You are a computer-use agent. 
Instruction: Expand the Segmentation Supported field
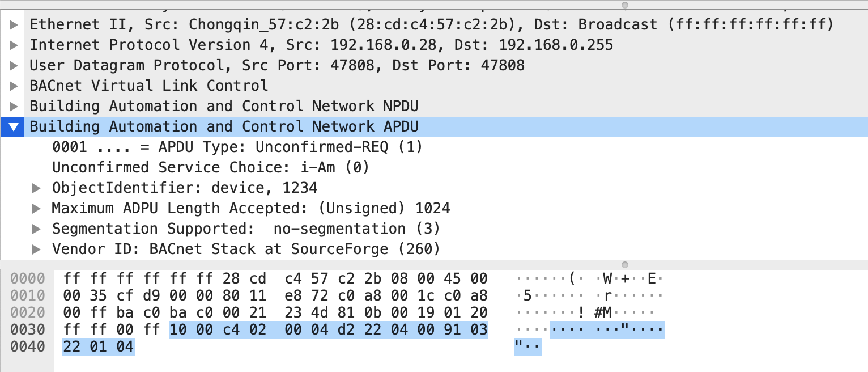point(36,229)
